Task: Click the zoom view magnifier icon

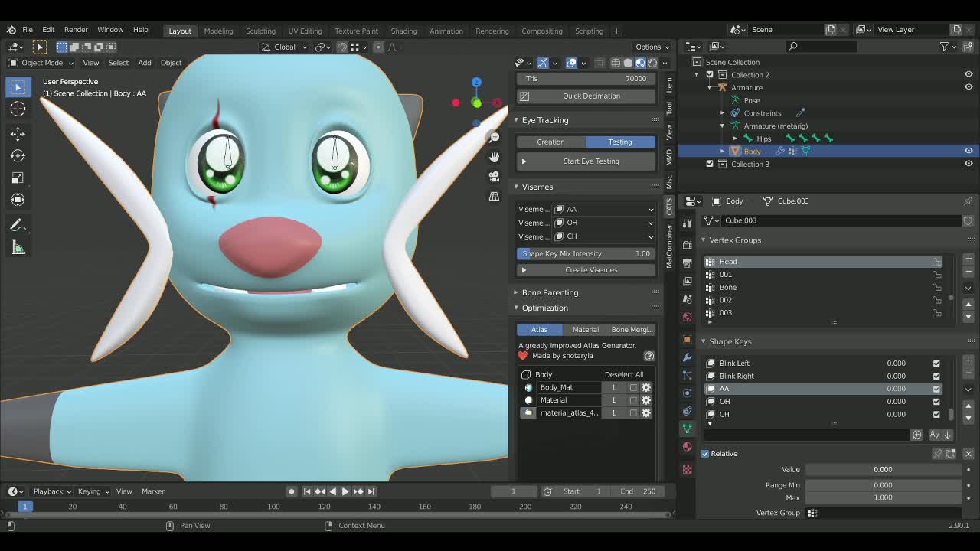Action: (x=495, y=137)
